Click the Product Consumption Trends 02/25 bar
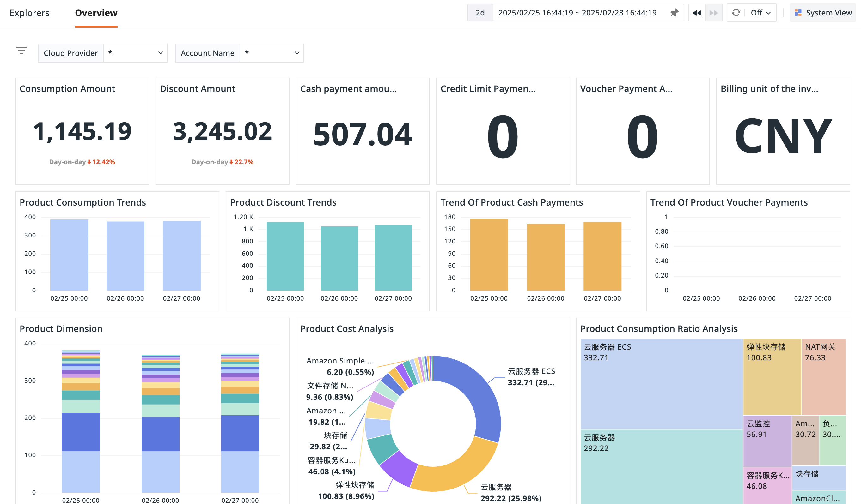861x504 pixels. coord(69,255)
